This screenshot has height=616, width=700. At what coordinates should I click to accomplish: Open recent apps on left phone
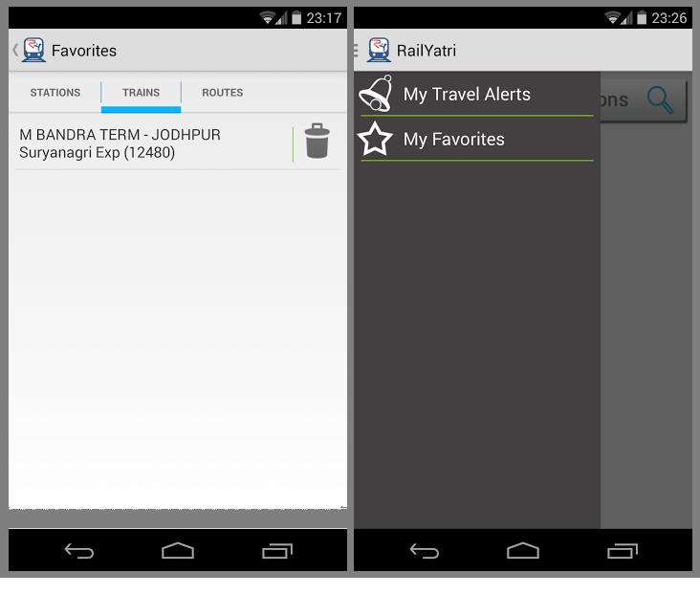coord(277,551)
